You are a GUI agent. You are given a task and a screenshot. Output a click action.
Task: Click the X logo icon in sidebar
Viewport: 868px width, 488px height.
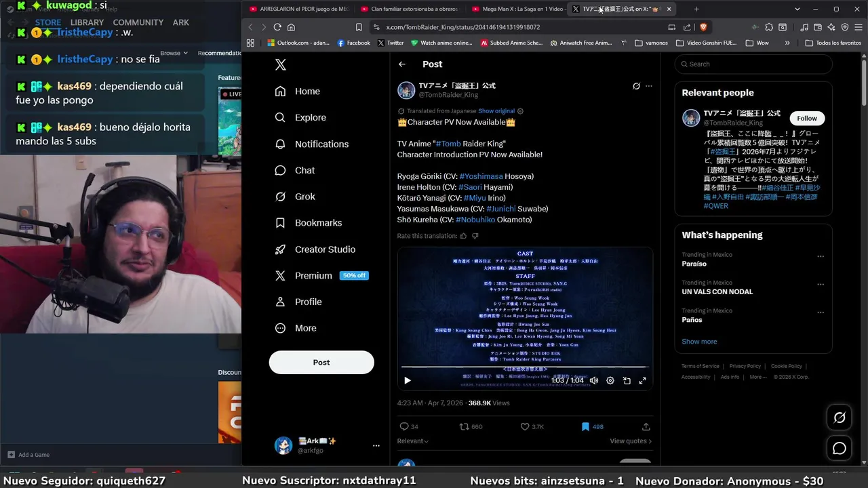(x=281, y=64)
